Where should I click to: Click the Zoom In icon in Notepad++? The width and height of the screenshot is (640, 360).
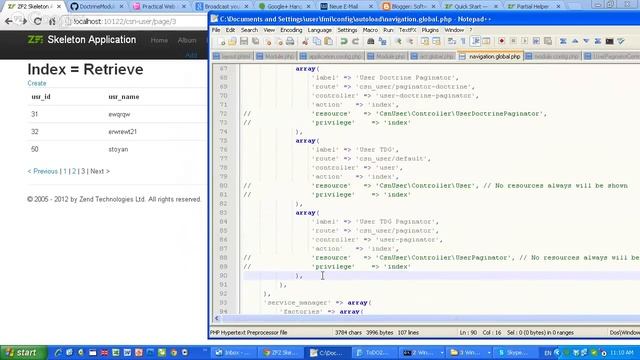coord(398,41)
